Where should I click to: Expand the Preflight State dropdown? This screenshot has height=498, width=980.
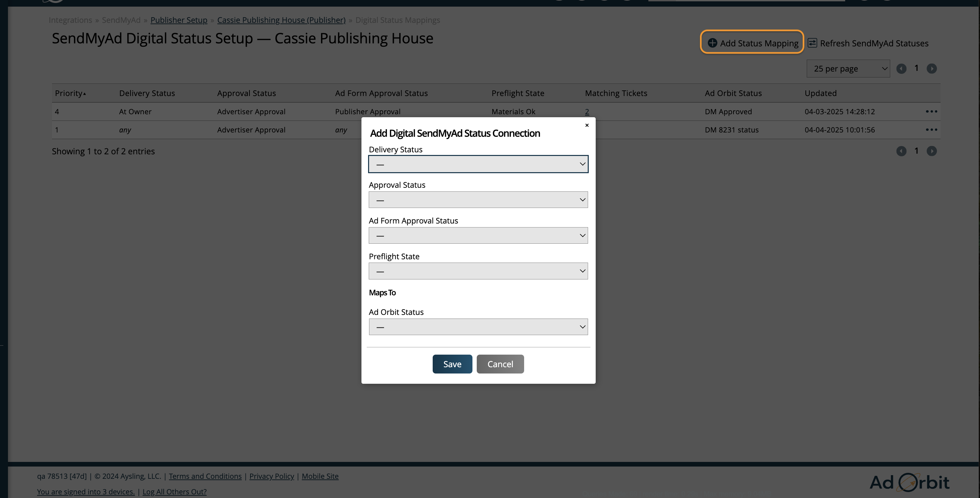[478, 271]
